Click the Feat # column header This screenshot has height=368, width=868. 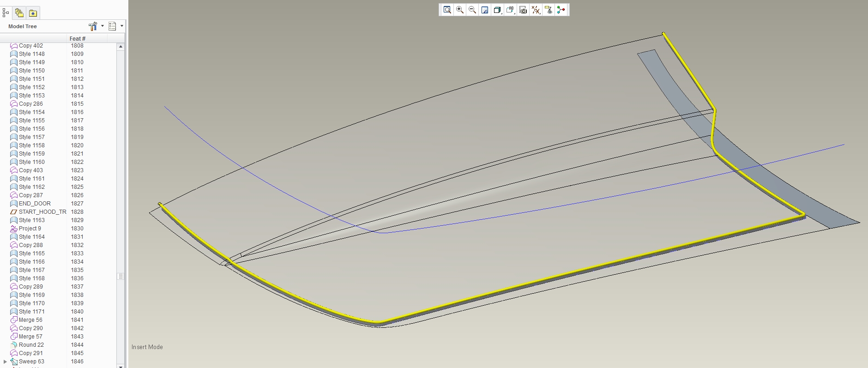[x=78, y=38]
